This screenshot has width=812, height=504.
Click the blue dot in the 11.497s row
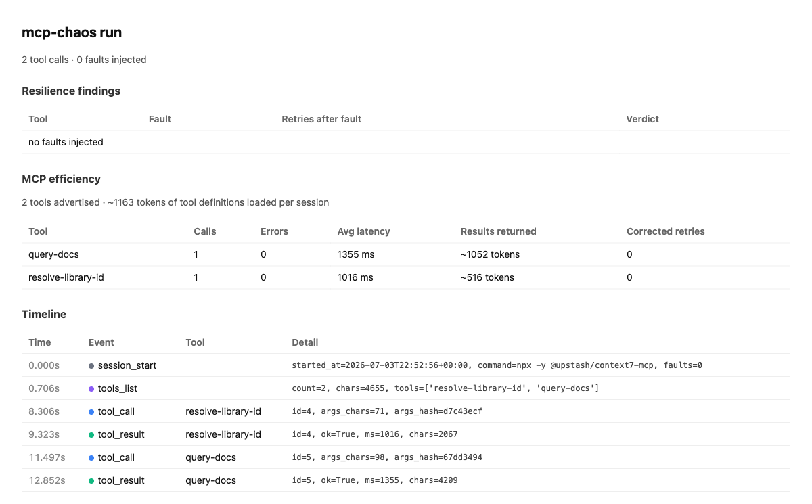(91, 458)
